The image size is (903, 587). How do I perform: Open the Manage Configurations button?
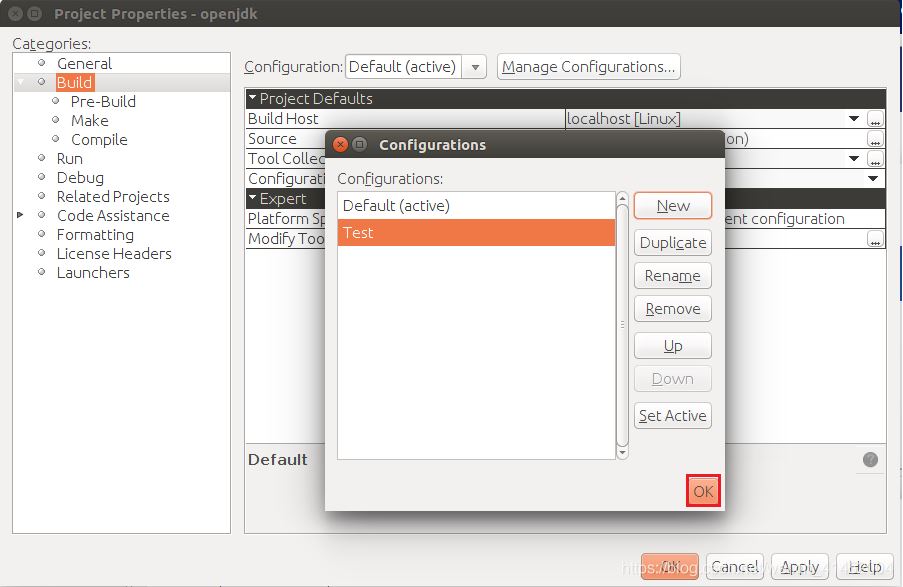[588, 67]
